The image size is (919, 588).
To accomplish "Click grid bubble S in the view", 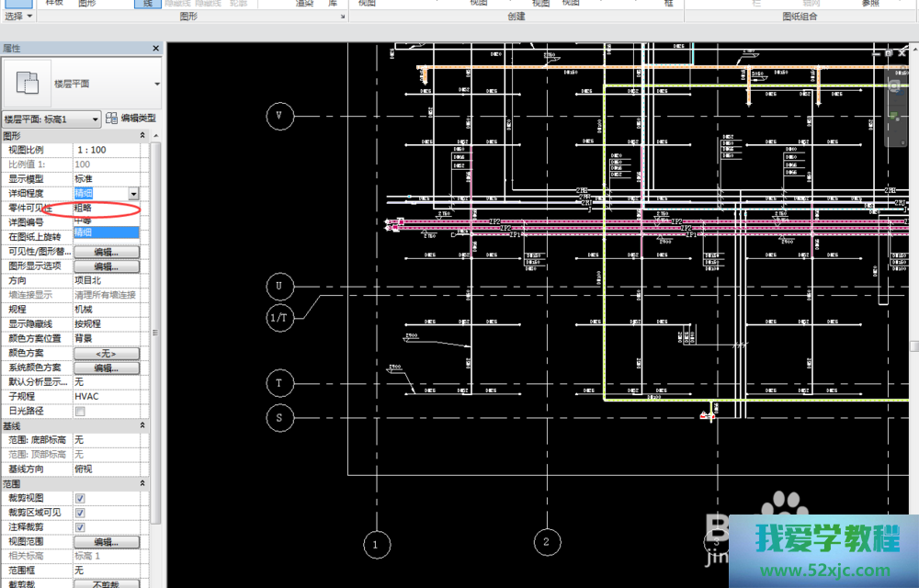I will pyautogui.click(x=279, y=418).
